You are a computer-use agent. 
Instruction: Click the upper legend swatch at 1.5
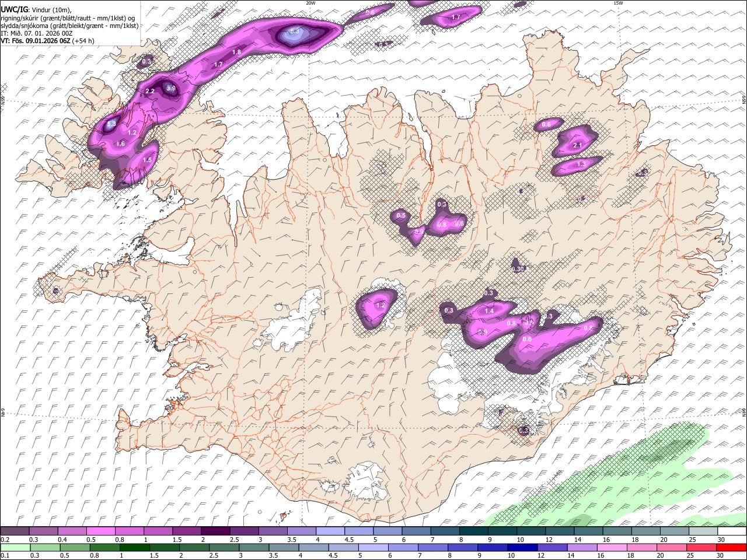click(x=187, y=531)
